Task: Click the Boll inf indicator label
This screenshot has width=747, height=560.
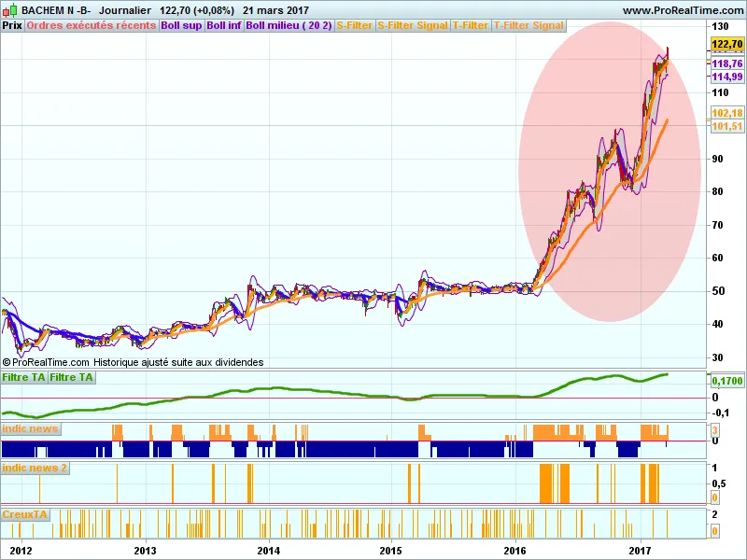Action: [x=223, y=25]
